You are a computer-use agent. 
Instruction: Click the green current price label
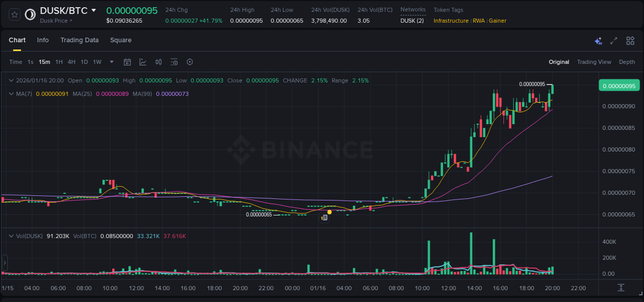coord(619,85)
